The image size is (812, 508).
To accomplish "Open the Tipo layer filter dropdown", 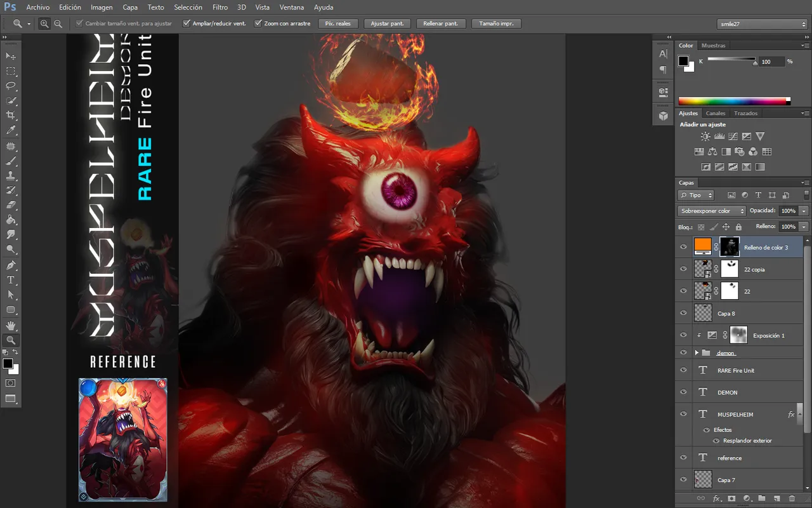I will [696, 196].
